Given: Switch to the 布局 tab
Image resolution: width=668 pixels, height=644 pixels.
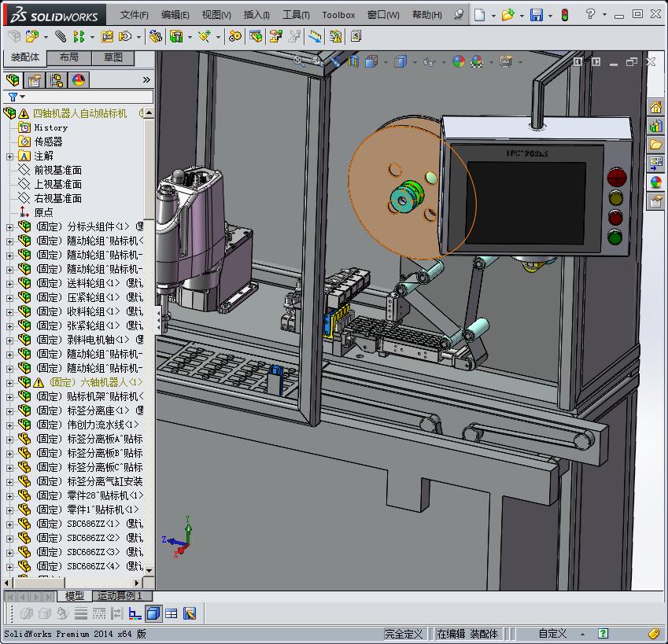Looking at the screenshot, I should click(69, 57).
